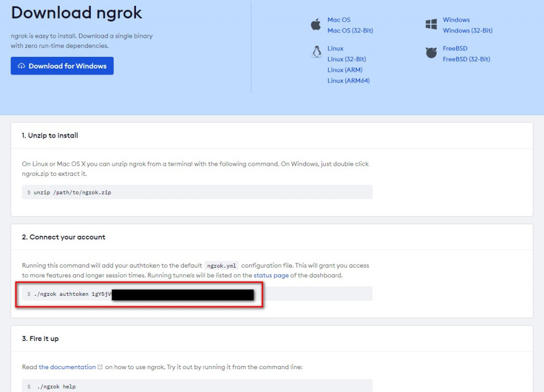Click the unzip /path/to/ngrok.zip command
This screenshot has width=544, height=392.
point(72,192)
